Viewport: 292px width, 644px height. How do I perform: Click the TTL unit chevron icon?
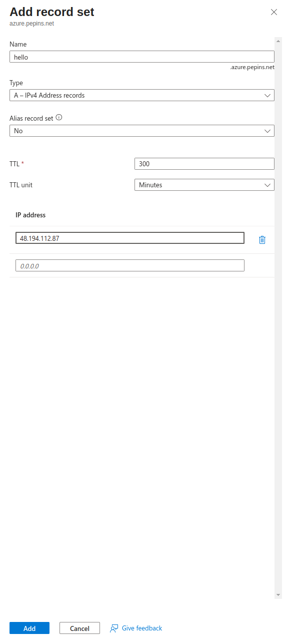267,185
